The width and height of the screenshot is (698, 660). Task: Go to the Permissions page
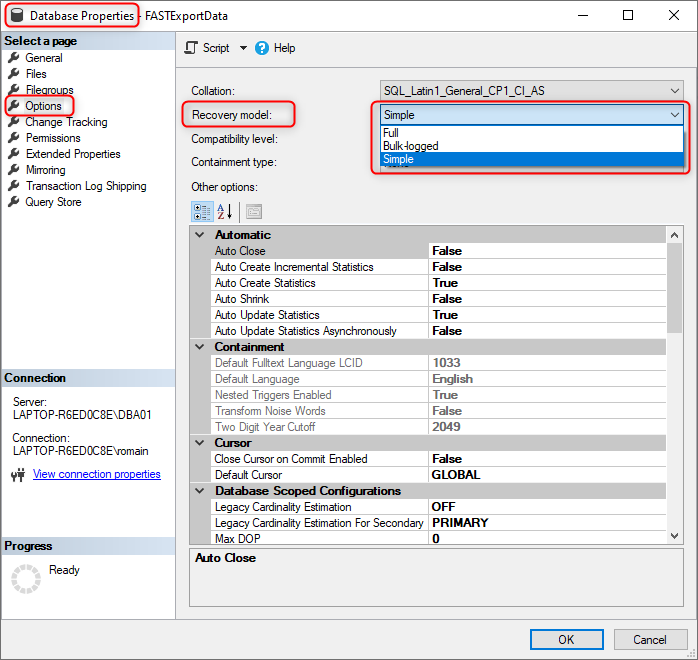point(53,138)
